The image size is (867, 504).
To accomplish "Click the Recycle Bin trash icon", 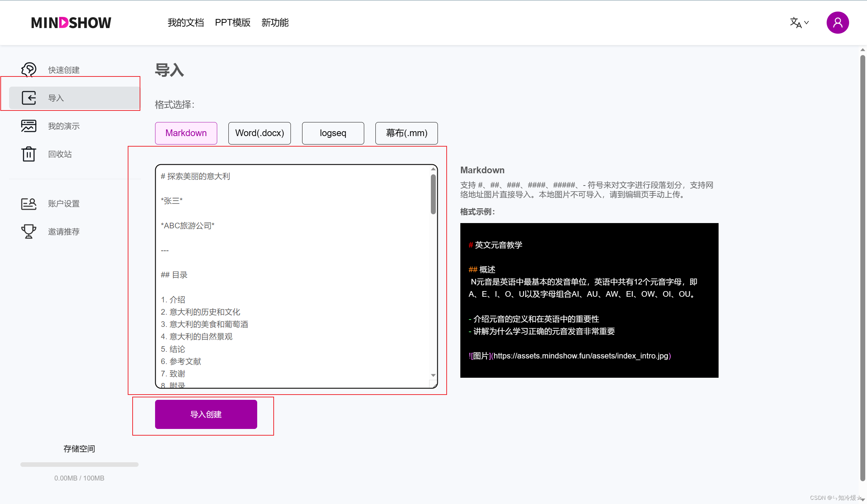I will tap(28, 154).
